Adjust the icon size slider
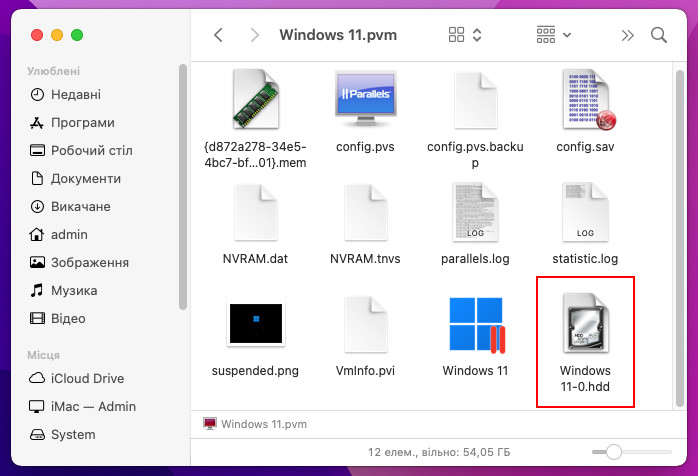This screenshot has height=476, width=698. 632,452
